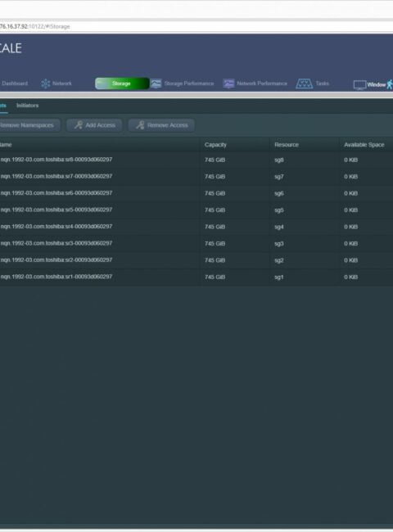The width and height of the screenshot is (393, 532).
Task: Open the Tasks view
Action: (x=322, y=83)
